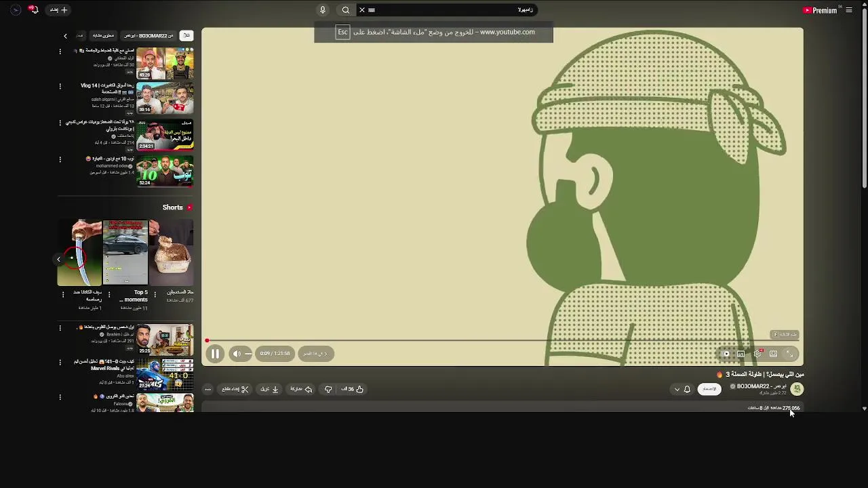
Task: Open the BO3OMAR22 channel avatar
Action: tap(797, 389)
